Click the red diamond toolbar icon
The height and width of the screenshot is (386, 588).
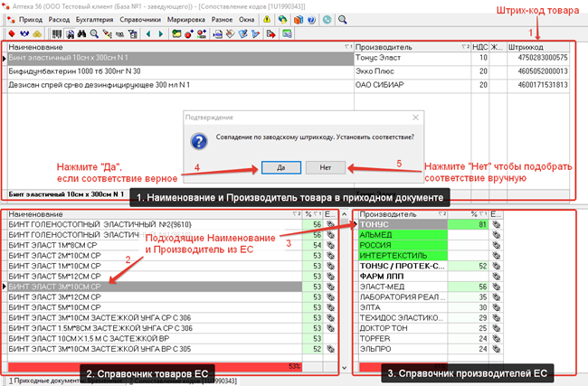click(x=12, y=34)
